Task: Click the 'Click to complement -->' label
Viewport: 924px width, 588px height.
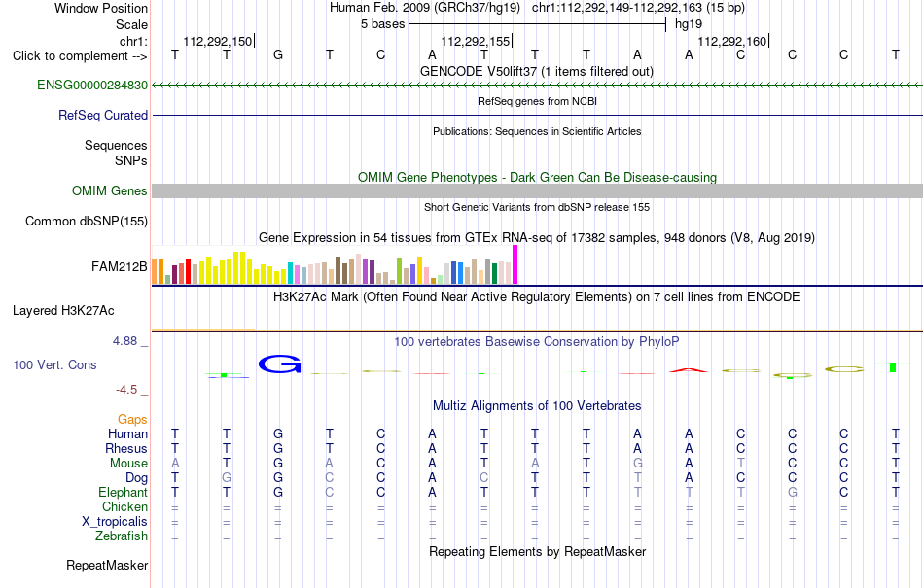Action: (80, 56)
